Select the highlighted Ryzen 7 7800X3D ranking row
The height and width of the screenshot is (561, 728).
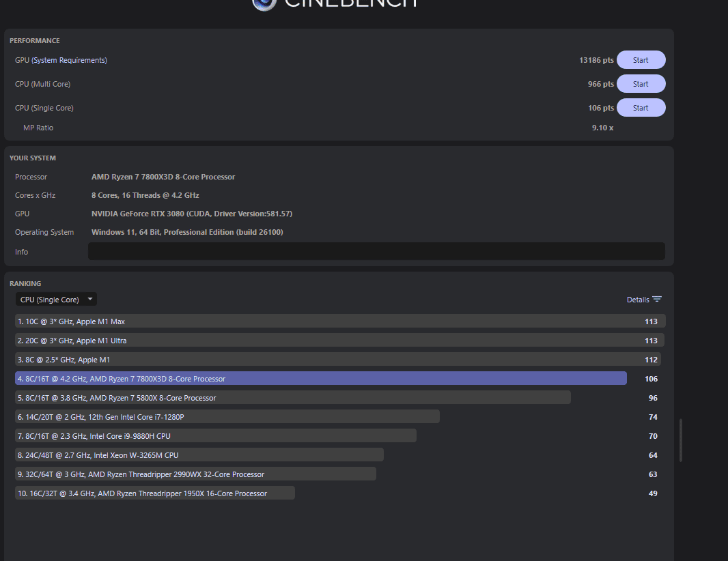[x=321, y=379]
